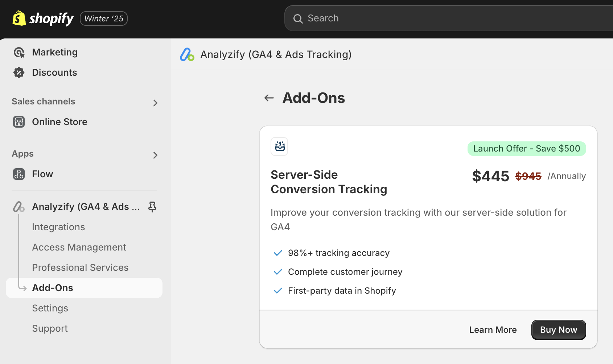This screenshot has height=364, width=613.
Task: Open the Flow app
Action: click(x=42, y=174)
